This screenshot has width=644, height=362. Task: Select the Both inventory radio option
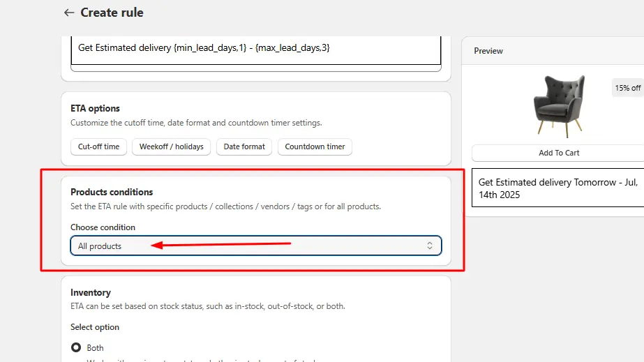point(76,347)
